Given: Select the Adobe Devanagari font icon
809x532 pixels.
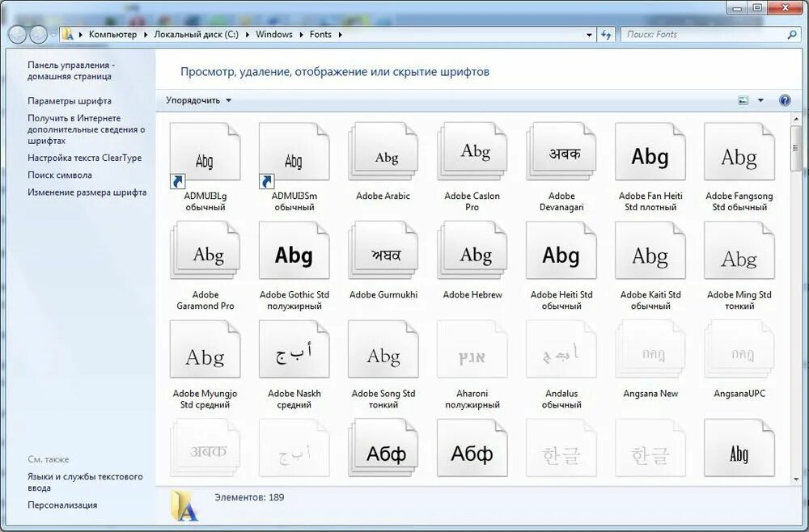Looking at the screenshot, I should click(x=561, y=151).
